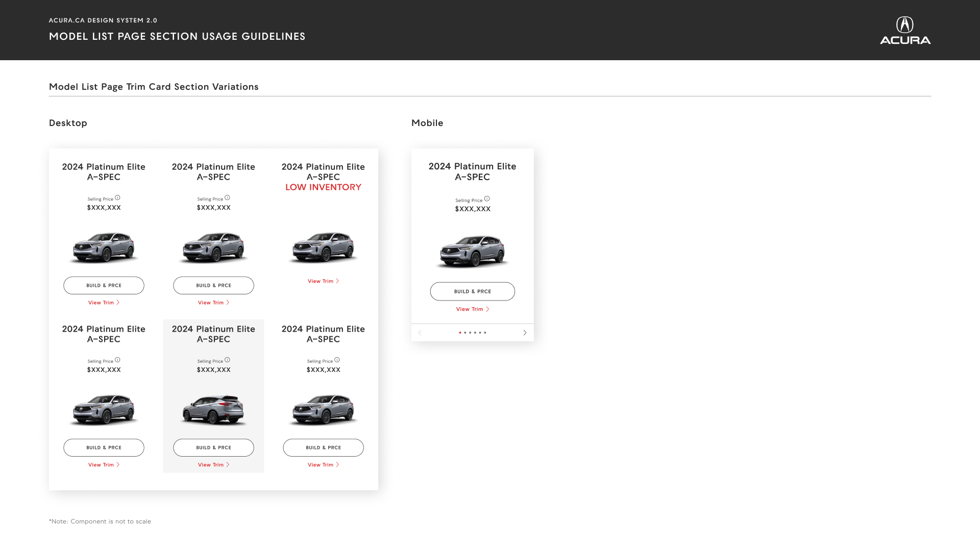Click the Mobile section heading

427,123
